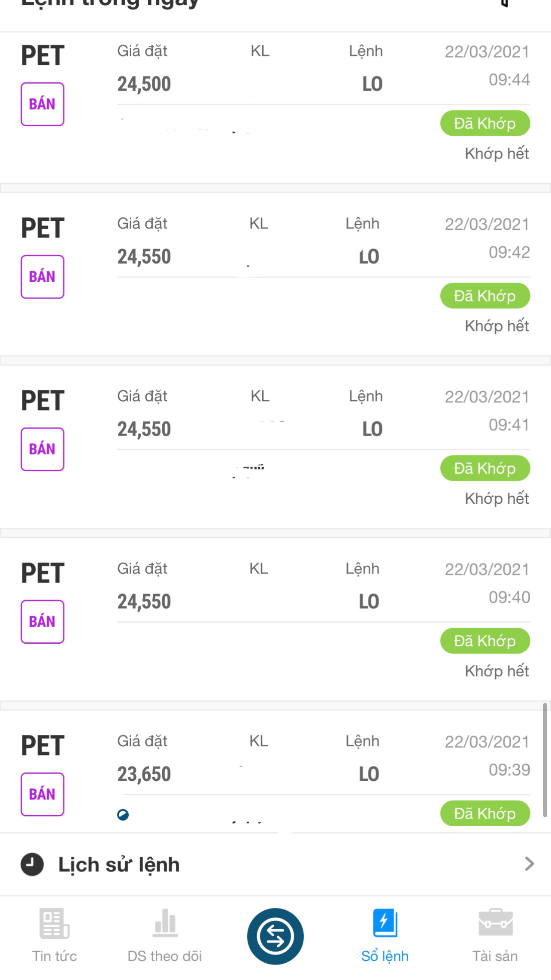The image size is (551, 980).
Task: Open the Tin tức news icon
Action: click(x=54, y=923)
